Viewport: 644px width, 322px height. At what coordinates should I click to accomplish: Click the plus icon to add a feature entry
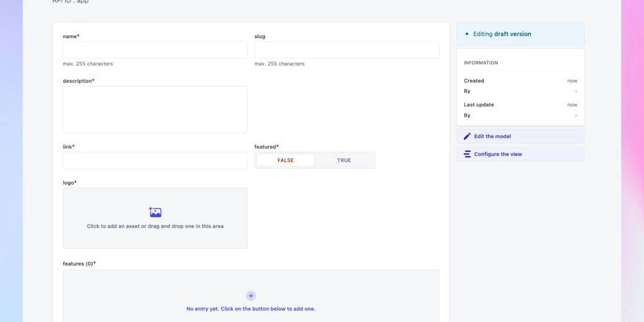click(251, 296)
